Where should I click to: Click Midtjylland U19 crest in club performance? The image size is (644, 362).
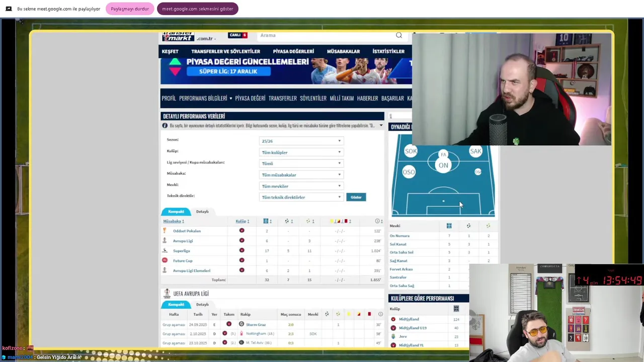point(393,328)
